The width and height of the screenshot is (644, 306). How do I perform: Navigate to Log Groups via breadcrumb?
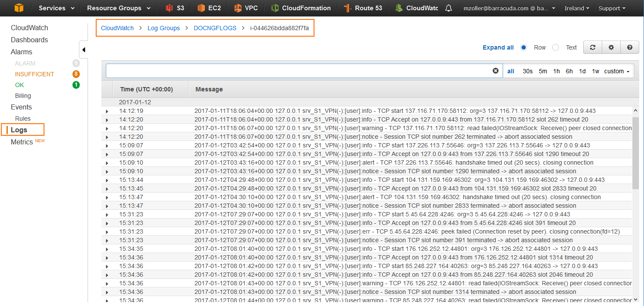pyautogui.click(x=163, y=28)
